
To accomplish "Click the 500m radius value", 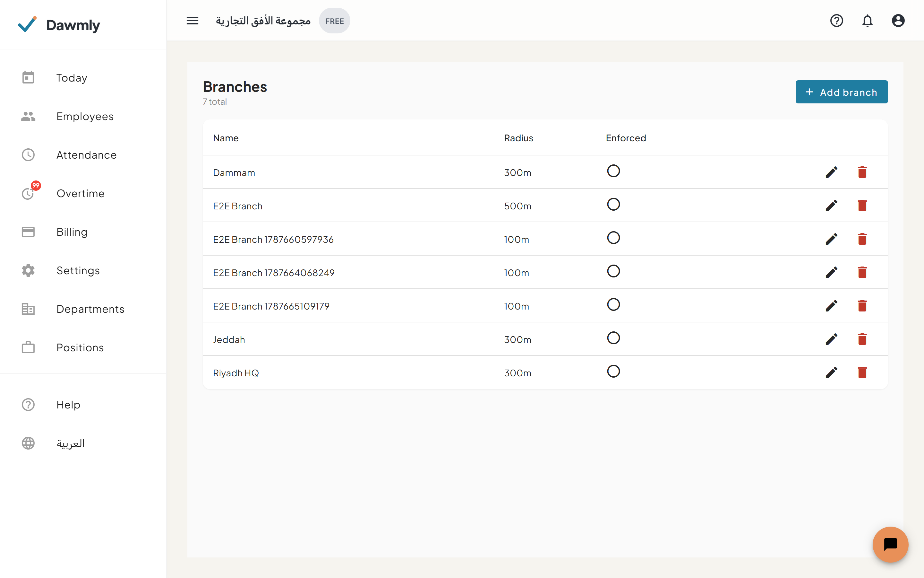I will (x=518, y=206).
